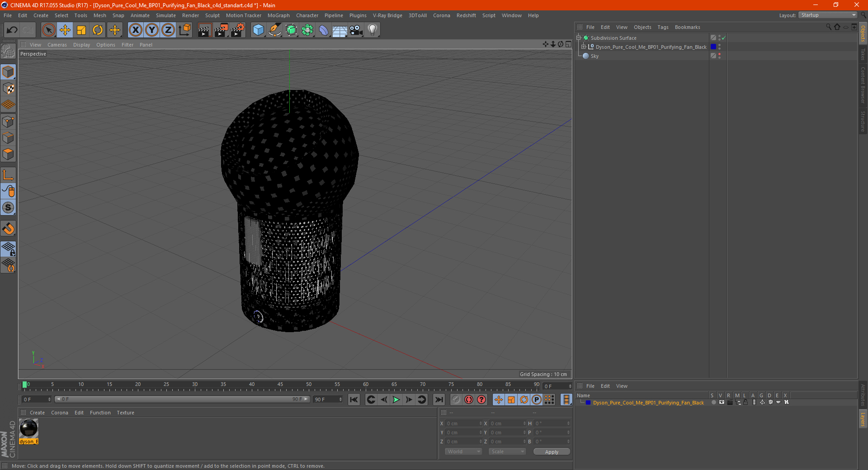Open the viewport Cameras menu
868x470 pixels.
tap(57, 45)
